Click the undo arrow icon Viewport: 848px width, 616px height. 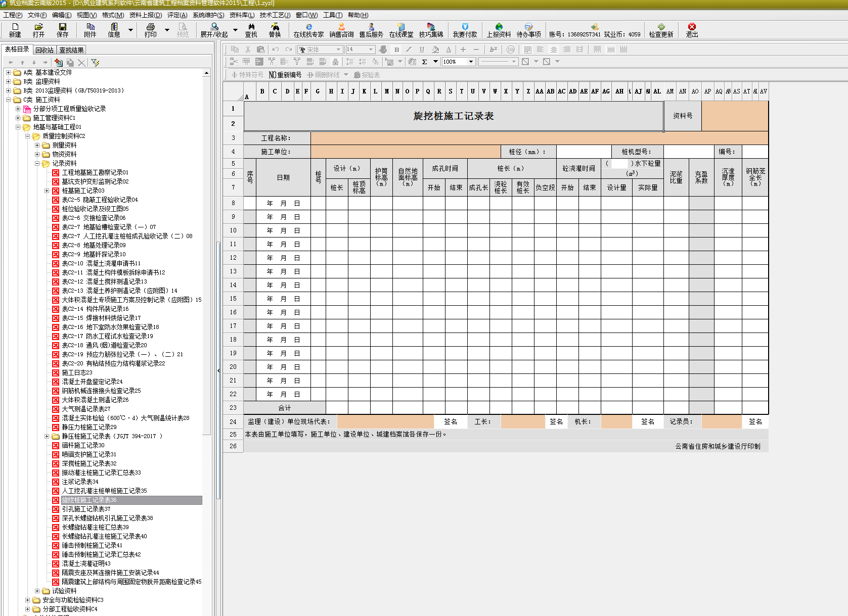pos(276,50)
